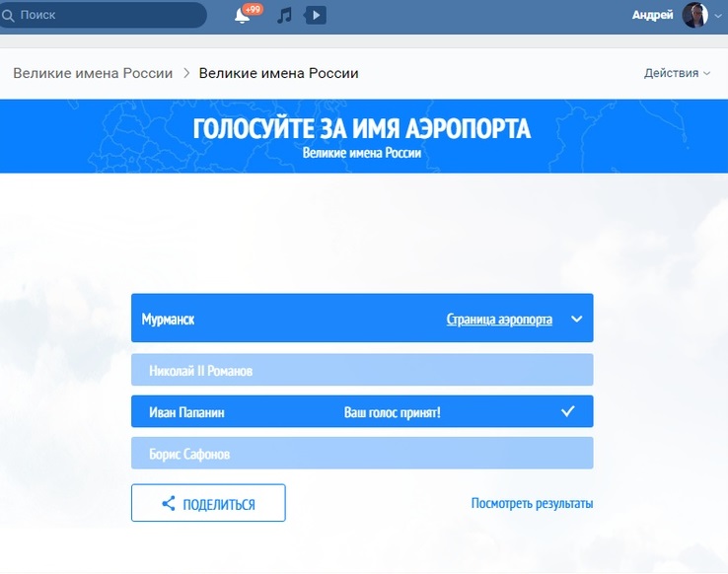Click the Поделиться share button
This screenshot has height=574, width=728.
208,503
